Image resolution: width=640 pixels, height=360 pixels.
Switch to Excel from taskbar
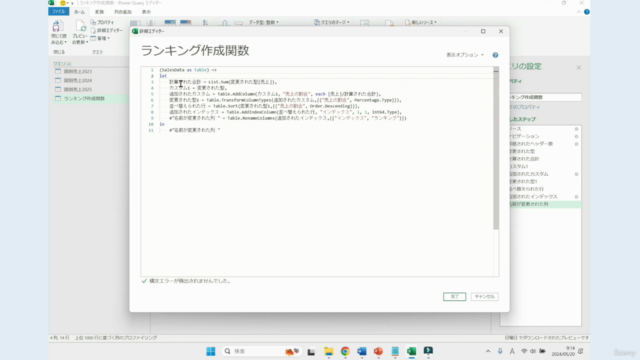click(411, 351)
